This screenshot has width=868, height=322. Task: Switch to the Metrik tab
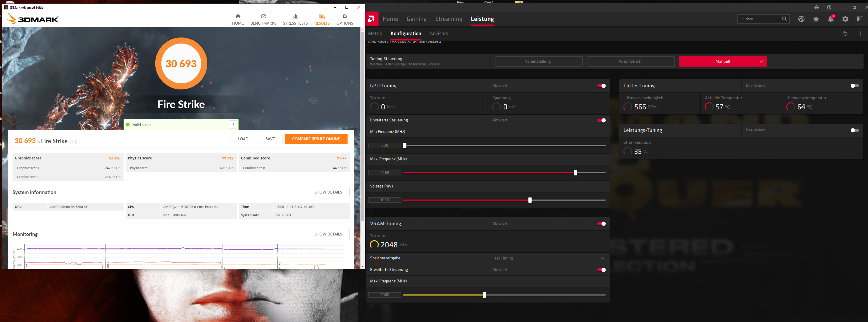(375, 34)
